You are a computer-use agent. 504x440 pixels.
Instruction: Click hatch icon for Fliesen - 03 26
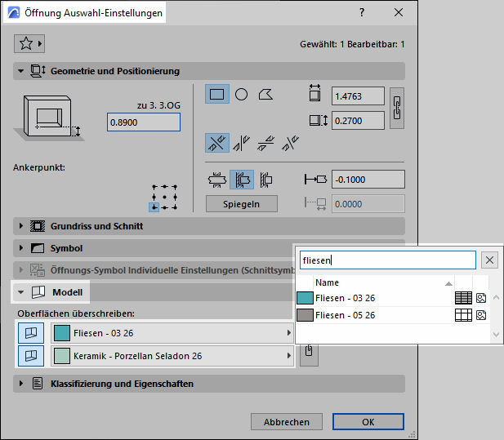[x=463, y=298]
